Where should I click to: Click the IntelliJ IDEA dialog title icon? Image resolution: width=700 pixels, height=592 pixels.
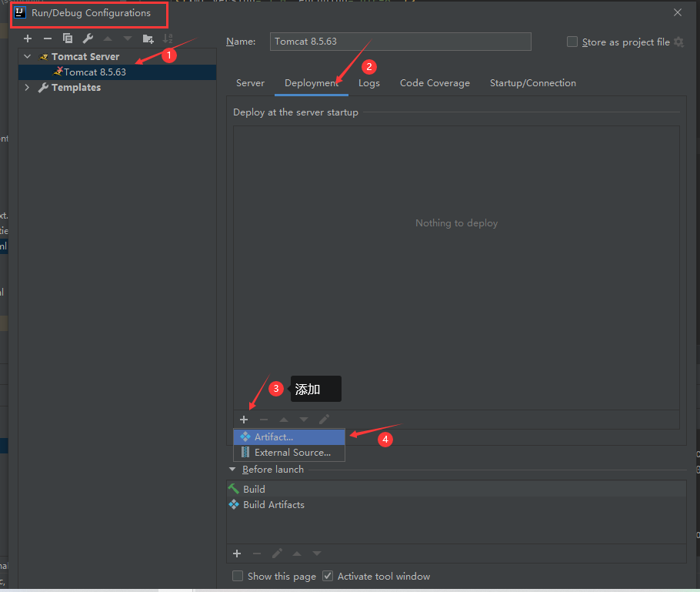[20, 12]
